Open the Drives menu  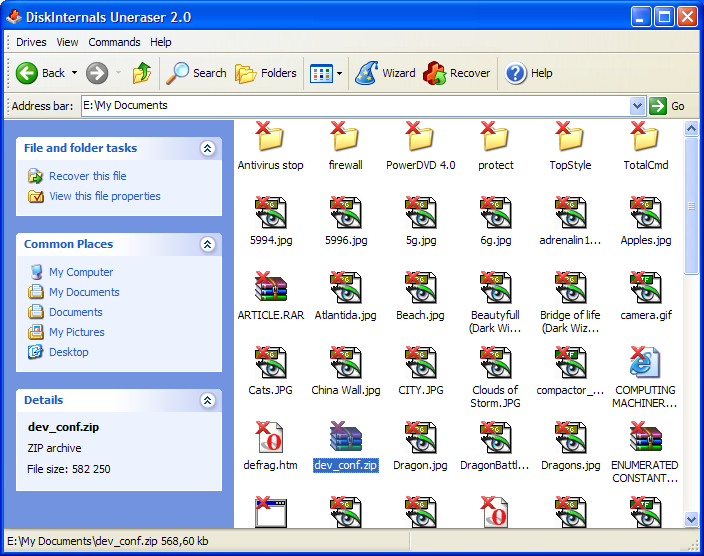pyautogui.click(x=31, y=42)
